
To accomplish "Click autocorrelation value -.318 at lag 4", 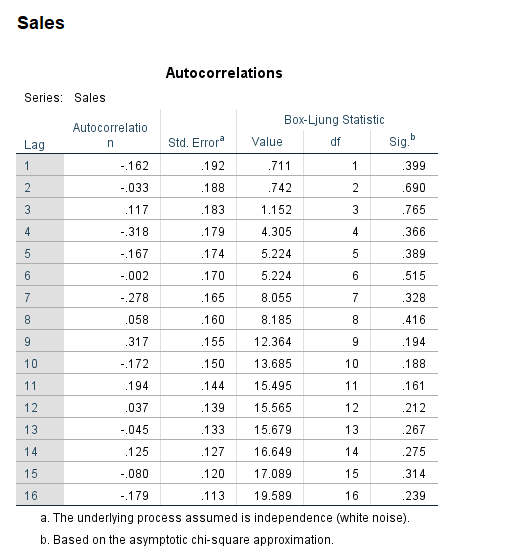I will [x=135, y=232].
